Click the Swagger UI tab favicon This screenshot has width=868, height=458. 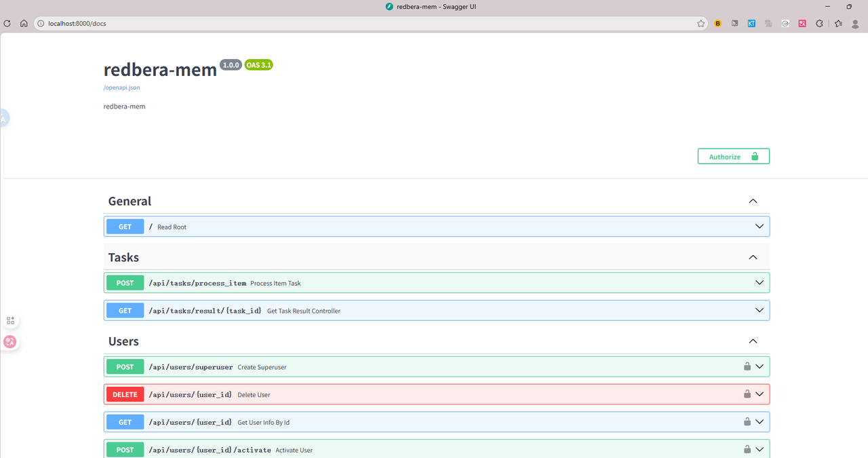click(389, 6)
